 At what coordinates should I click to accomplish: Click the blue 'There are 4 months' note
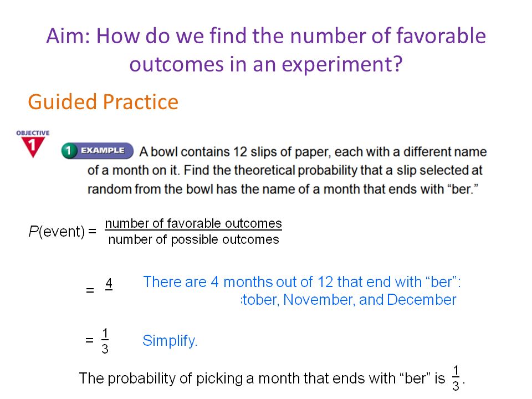point(301,291)
